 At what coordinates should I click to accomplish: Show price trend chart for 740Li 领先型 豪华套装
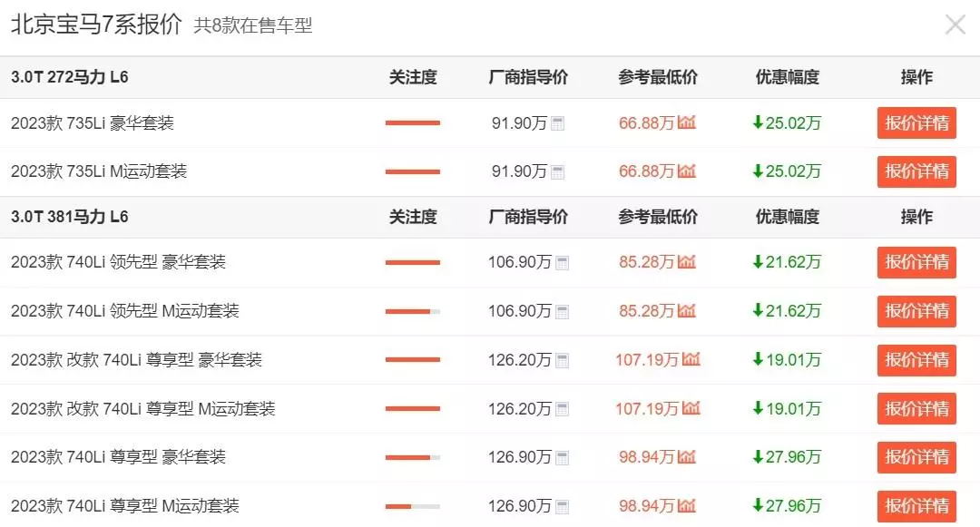tap(686, 261)
